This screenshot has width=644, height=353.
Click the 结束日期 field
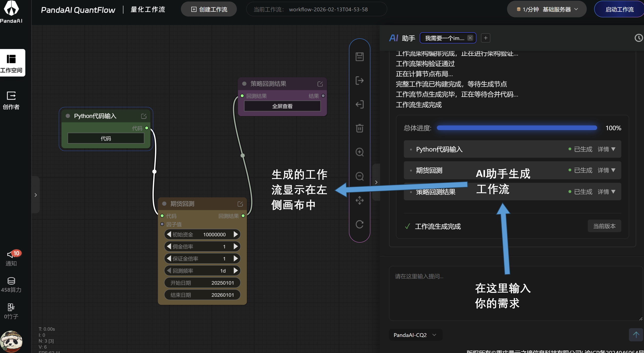coord(202,295)
